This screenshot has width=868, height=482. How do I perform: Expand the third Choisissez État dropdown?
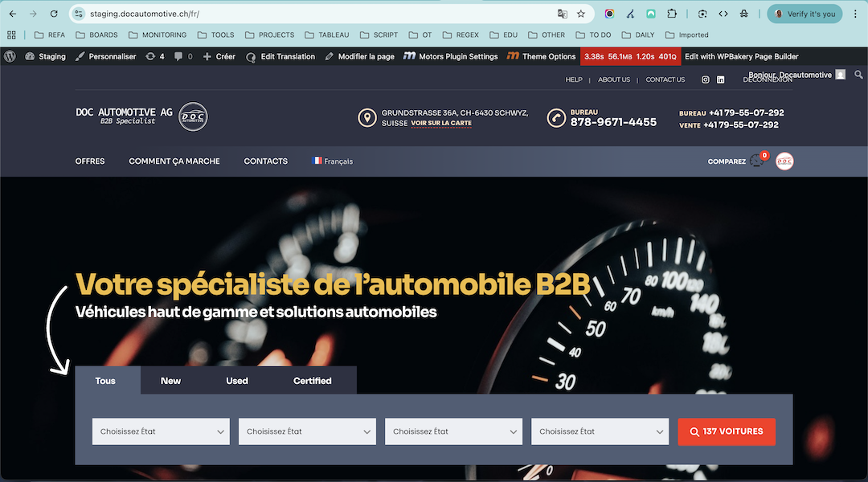pyautogui.click(x=453, y=431)
